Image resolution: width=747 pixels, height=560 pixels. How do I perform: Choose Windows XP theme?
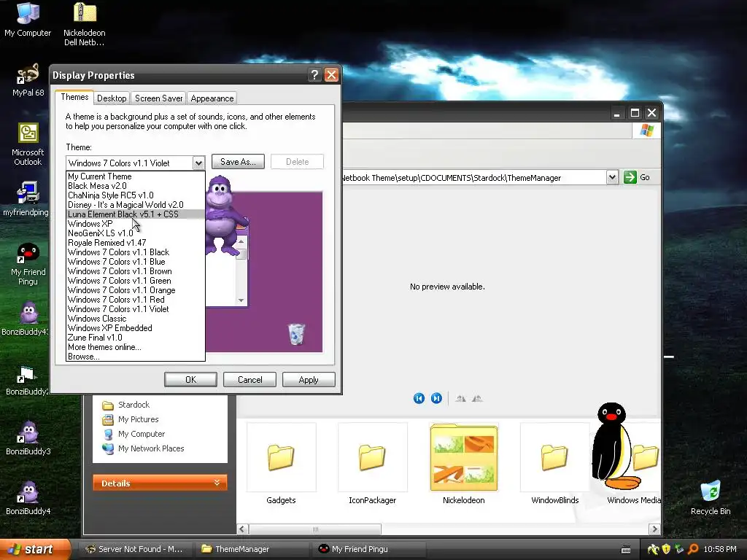pyautogui.click(x=135, y=224)
